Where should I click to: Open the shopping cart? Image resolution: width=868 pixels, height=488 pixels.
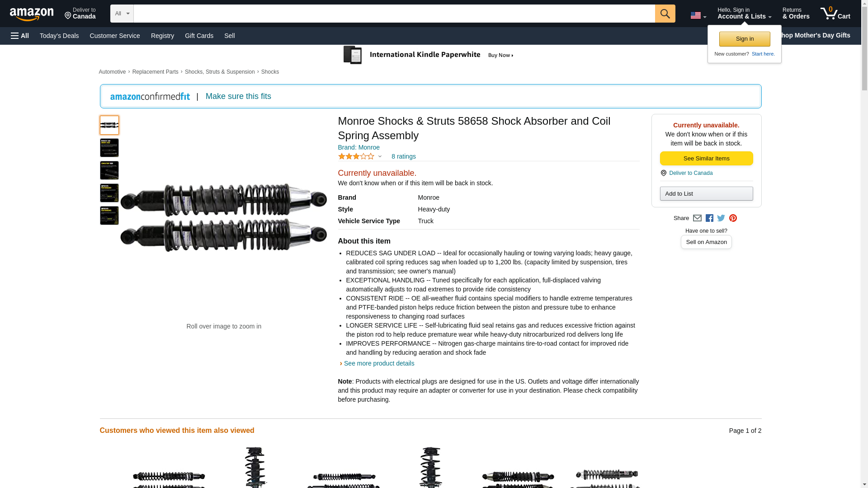coord(835,14)
